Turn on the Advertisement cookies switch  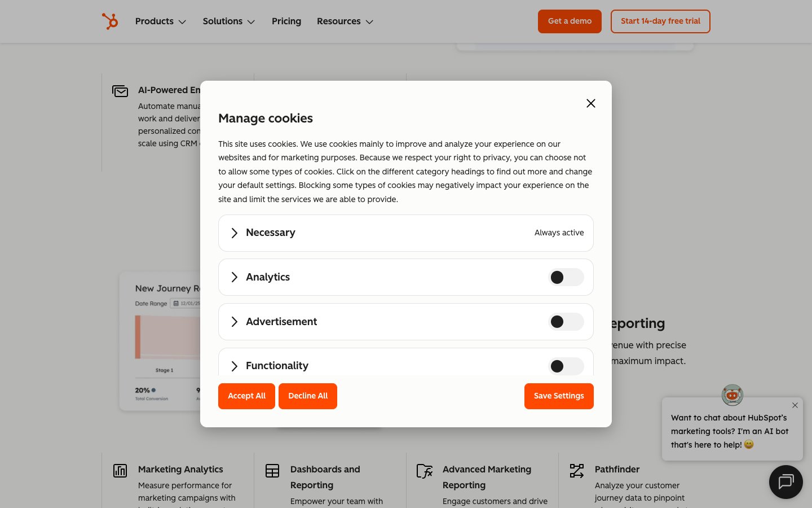pyautogui.click(x=566, y=322)
